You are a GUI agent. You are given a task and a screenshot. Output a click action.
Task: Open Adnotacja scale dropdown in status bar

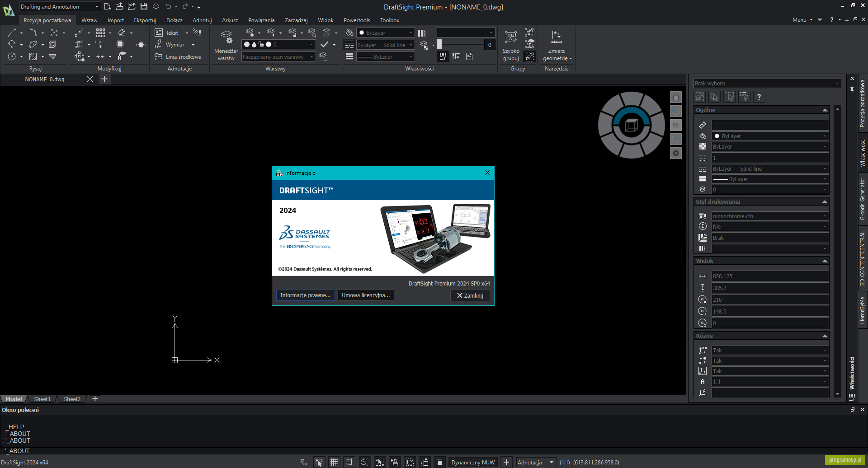click(536, 462)
